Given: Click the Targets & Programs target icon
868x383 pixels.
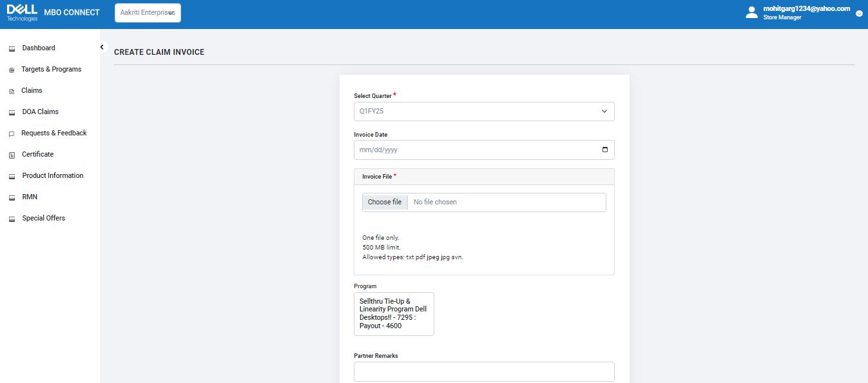Looking at the screenshot, I should point(11,69).
